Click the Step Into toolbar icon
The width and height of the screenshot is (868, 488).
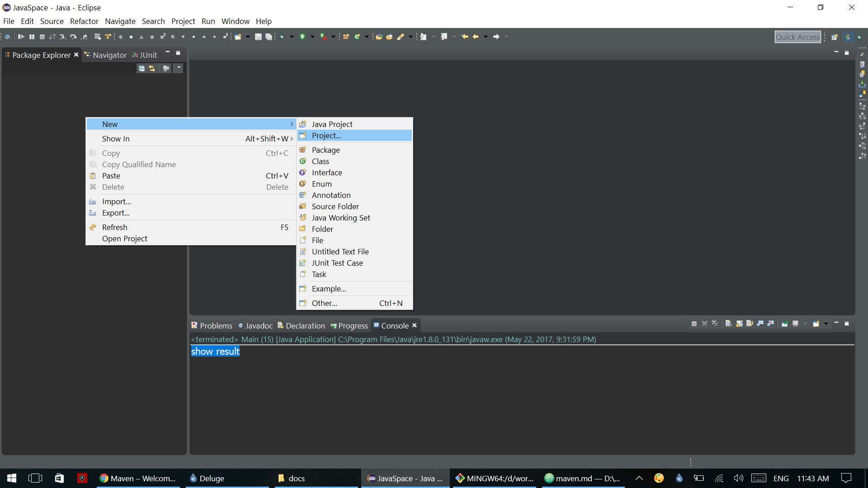(x=63, y=37)
